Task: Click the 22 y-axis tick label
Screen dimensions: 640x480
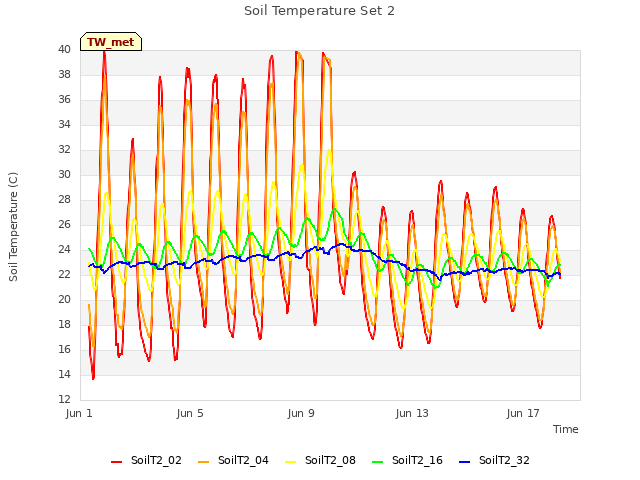Action: click(64, 274)
